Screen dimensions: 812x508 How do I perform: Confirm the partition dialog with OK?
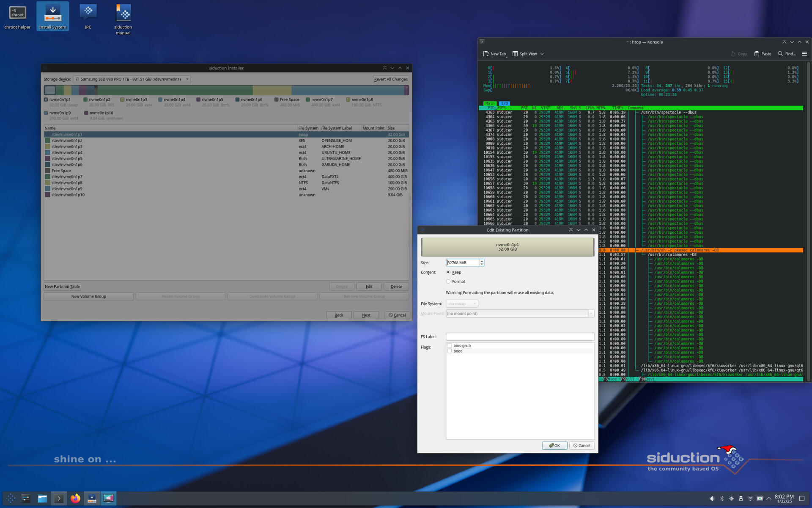coord(554,445)
